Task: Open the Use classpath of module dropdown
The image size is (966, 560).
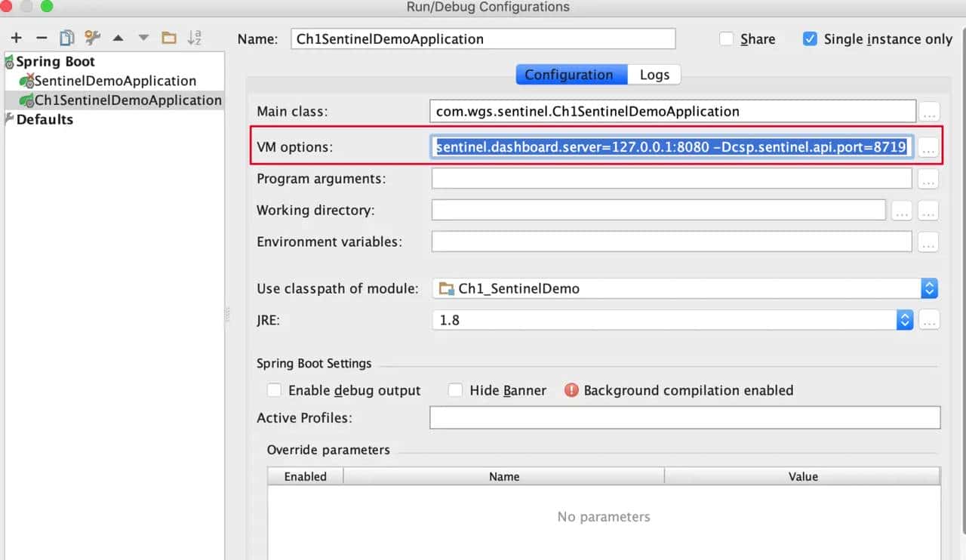Action: click(929, 288)
